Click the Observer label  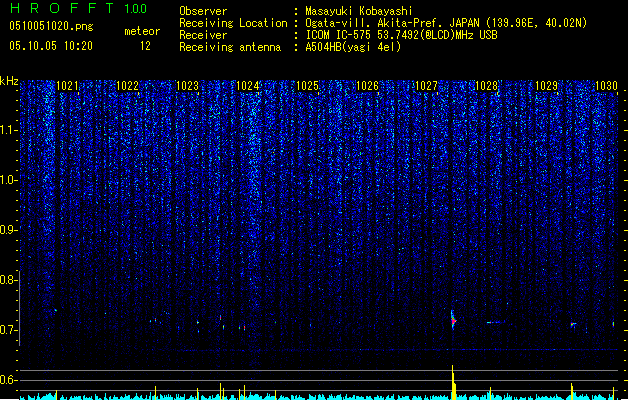(x=203, y=11)
